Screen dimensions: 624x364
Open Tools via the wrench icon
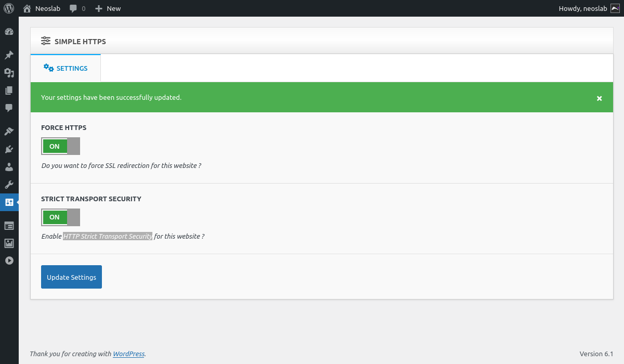9,185
